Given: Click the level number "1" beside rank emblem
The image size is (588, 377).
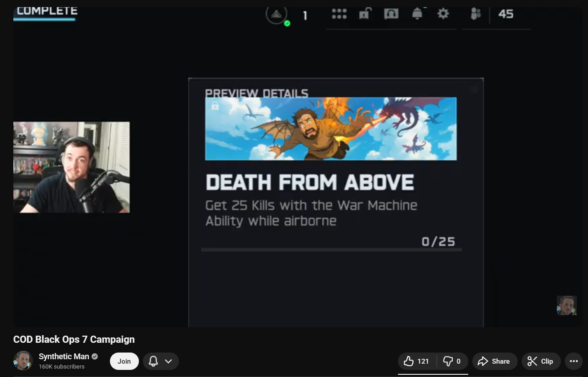Looking at the screenshot, I should tap(305, 16).
